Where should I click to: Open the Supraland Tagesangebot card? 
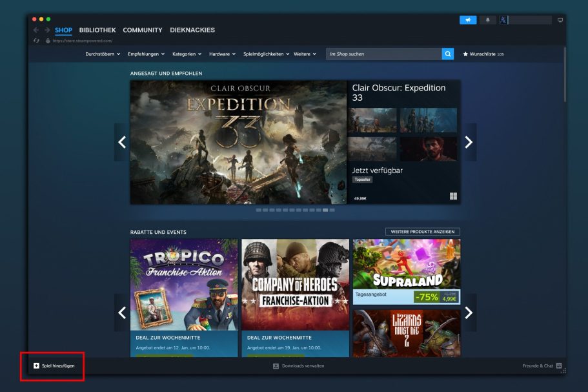tap(407, 272)
